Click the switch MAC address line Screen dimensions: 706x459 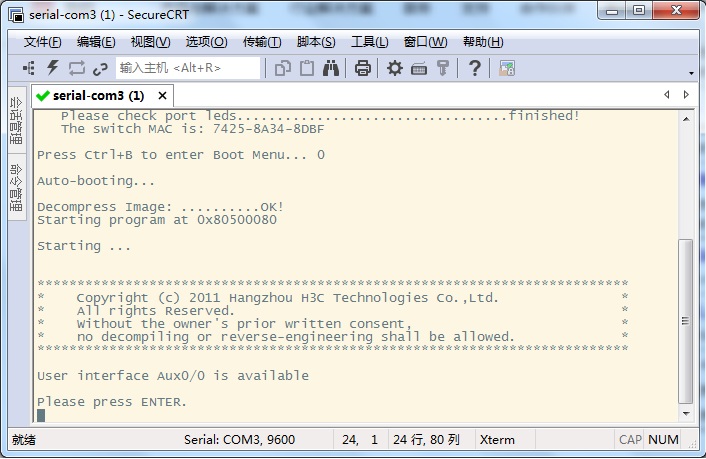click(193, 129)
